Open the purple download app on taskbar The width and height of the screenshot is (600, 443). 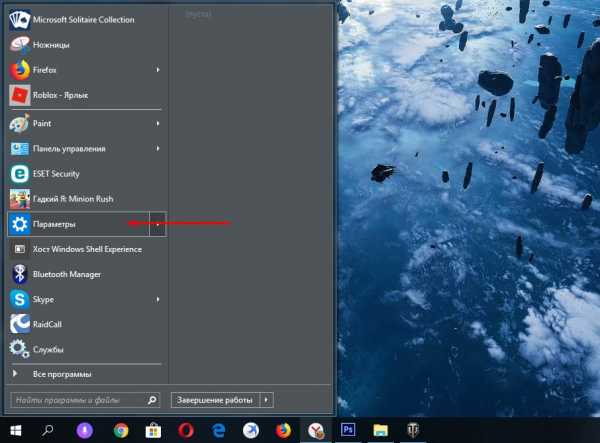click(85, 431)
